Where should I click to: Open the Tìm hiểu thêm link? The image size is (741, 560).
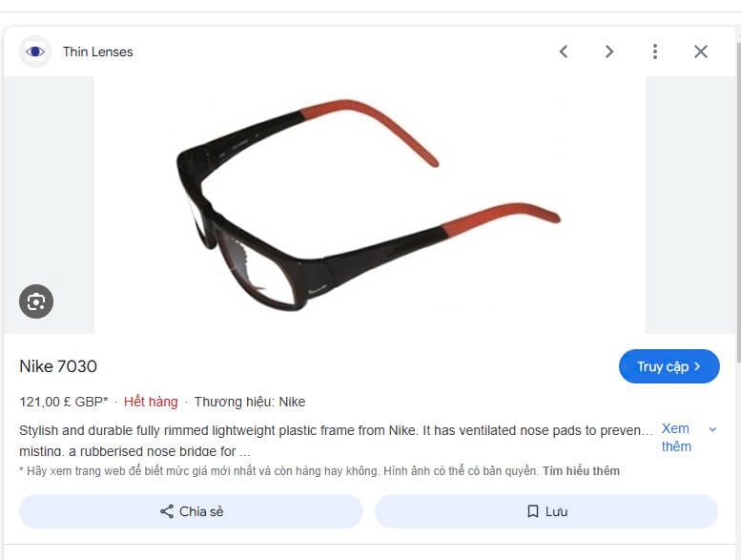(581, 470)
